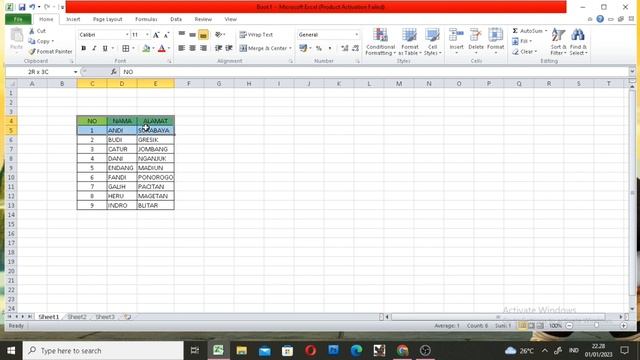The width and height of the screenshot is (640, 360).
Task: Open Cell Styles gallery
Action: point(433,42)
